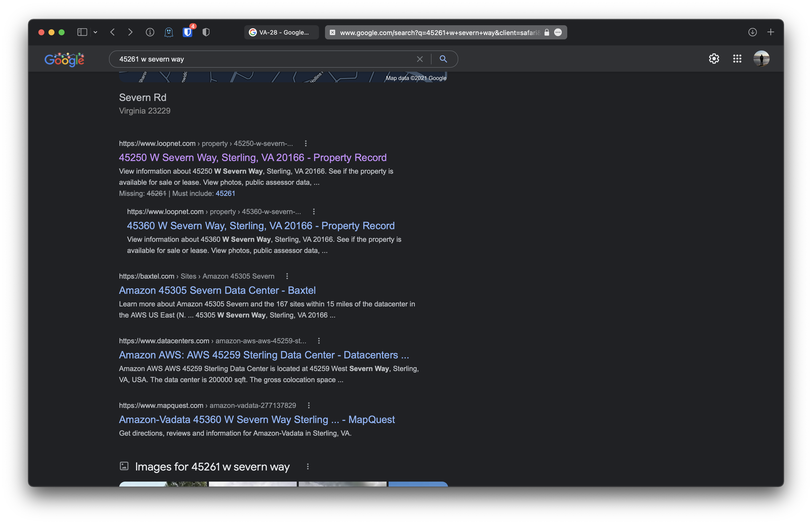Toggle the Safari sidebar

click(x=82, y=32)
